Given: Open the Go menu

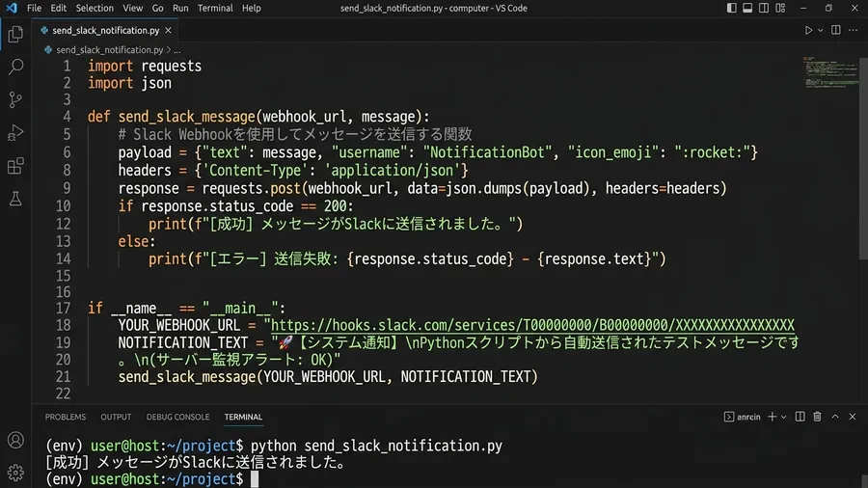Looking at the screenshot, I should pos(158,8).
